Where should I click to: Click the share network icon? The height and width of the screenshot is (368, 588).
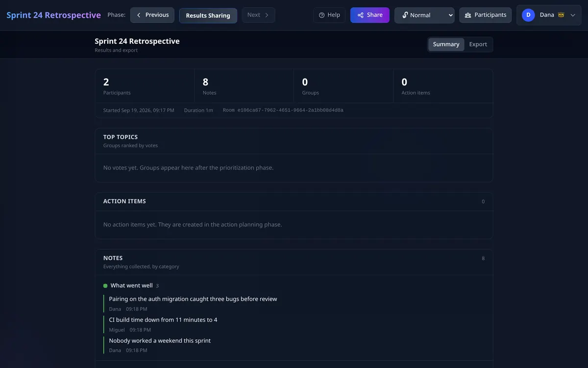[361, 15]
